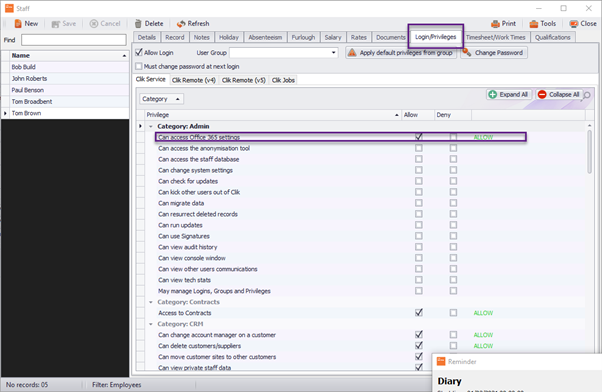Collapse the Category: CRM group
This screenshot has width=602, height=392.
pos(151,324)
